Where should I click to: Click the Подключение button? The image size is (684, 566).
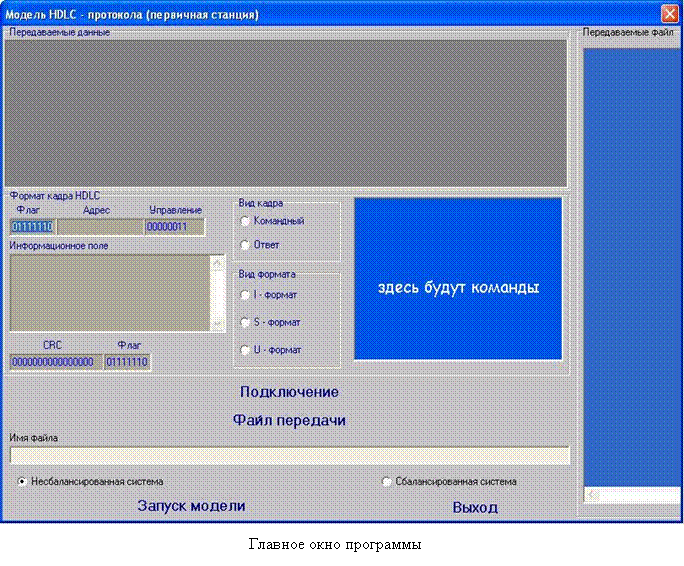coord(289,392)
